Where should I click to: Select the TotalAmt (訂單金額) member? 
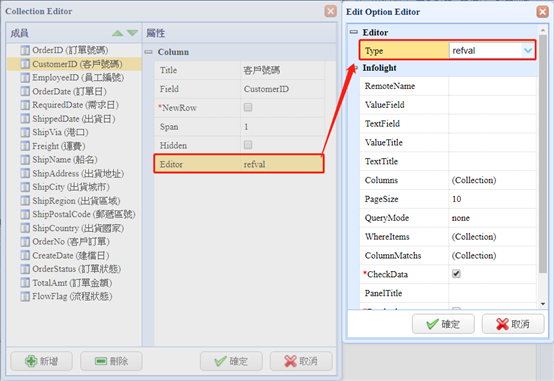tap(72, 283)
